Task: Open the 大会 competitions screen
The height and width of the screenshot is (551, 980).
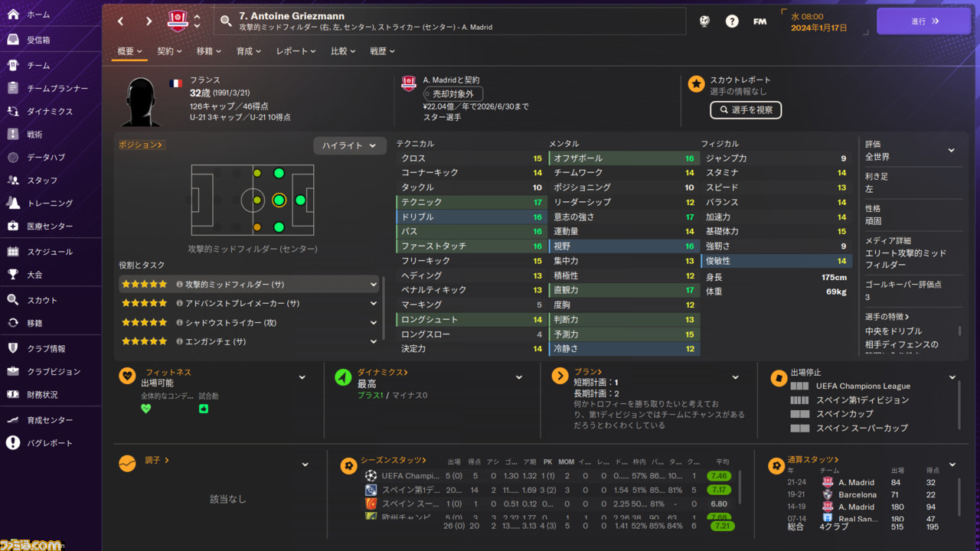Action: click(x=51, y=274)
